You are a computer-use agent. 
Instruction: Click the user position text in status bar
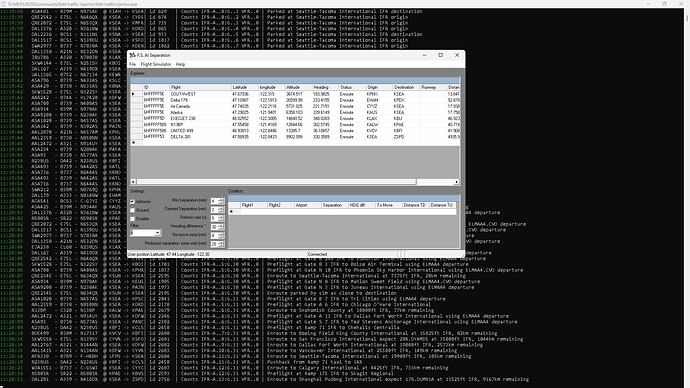[169, 254]
